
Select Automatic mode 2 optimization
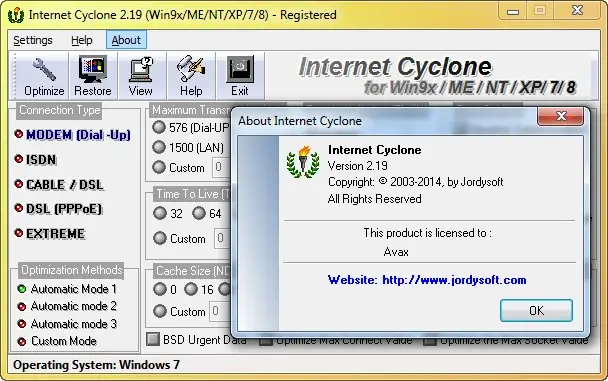(x=67, y=306)
